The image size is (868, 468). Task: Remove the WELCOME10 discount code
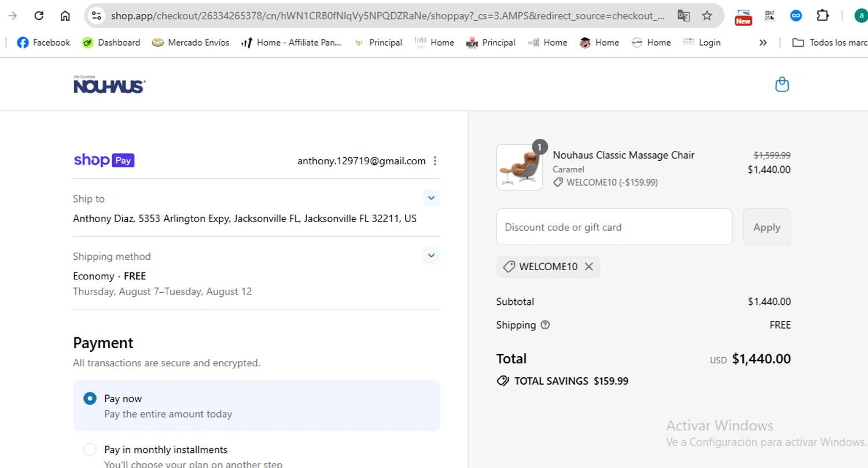click(x=589, y=267)
